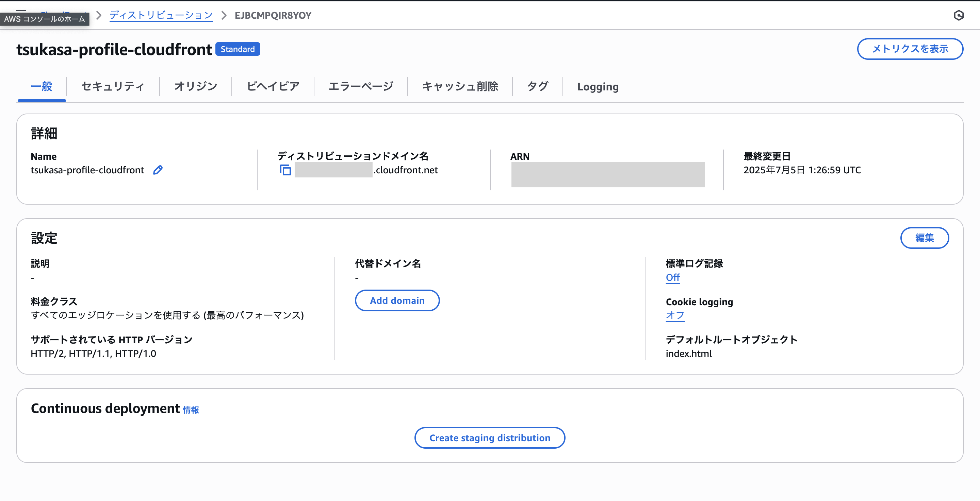This screenshot has width=980, height=501.
Task: Open the ディストリビューション breadcrumb link
Action: tap(161, 15)
